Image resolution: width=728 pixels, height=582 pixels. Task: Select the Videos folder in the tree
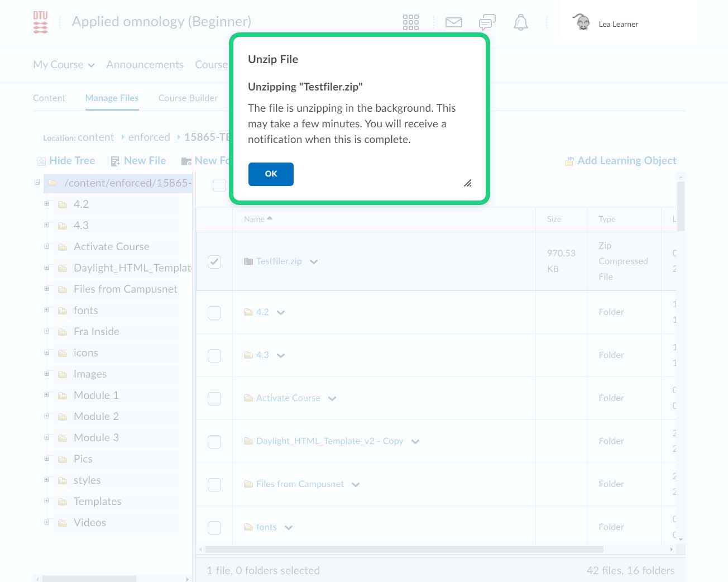pyautogui.click(x=89, y=523)
